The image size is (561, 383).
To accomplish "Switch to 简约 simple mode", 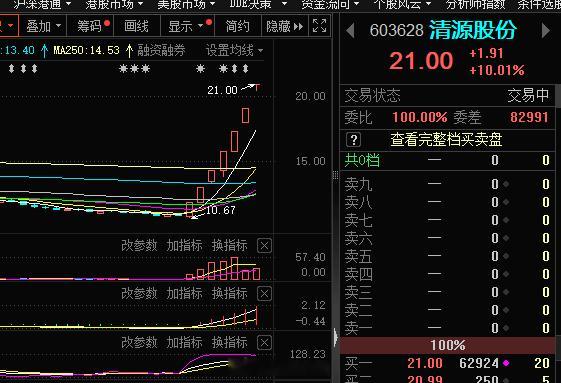I will [237, 26].
